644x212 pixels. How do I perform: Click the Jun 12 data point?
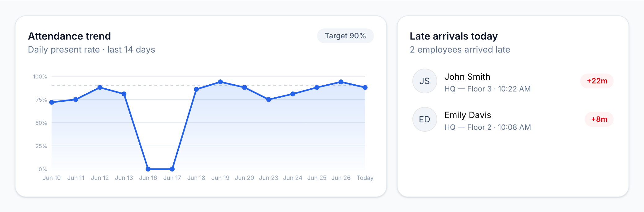coord(100,87)
